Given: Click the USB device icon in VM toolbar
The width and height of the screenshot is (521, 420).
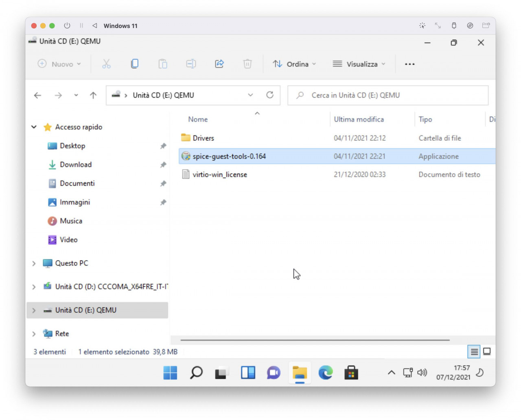Looking at the screenshot, I should coord(454,26).
